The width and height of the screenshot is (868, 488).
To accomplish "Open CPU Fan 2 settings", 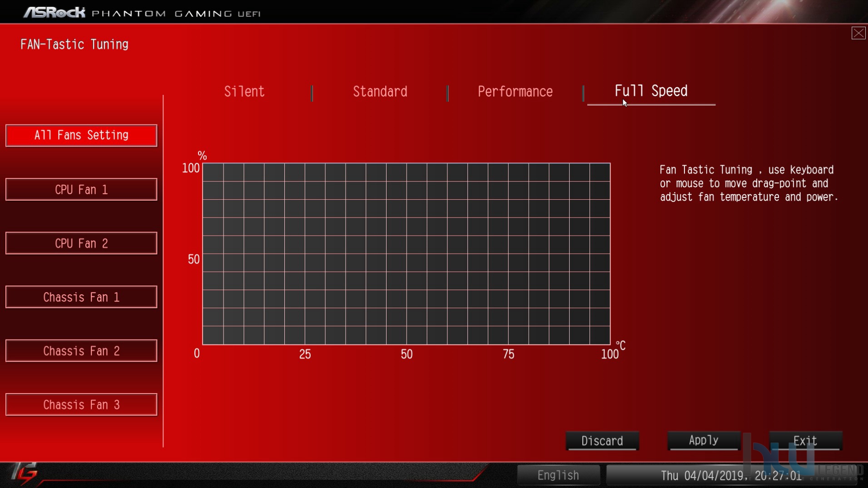I will pyautogui.click(x=81, y=243).
